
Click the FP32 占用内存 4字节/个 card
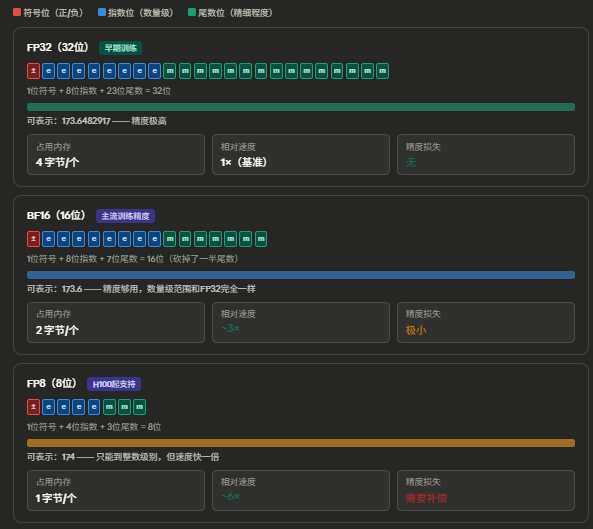[x=116, y=154]
